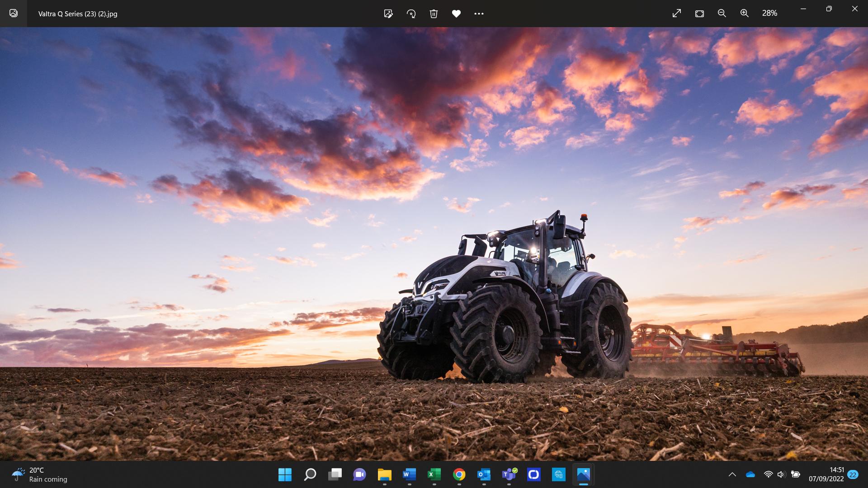Enter full screen with diagonal arrows icon
Viewport: 868px width, 488px height.
676,14
